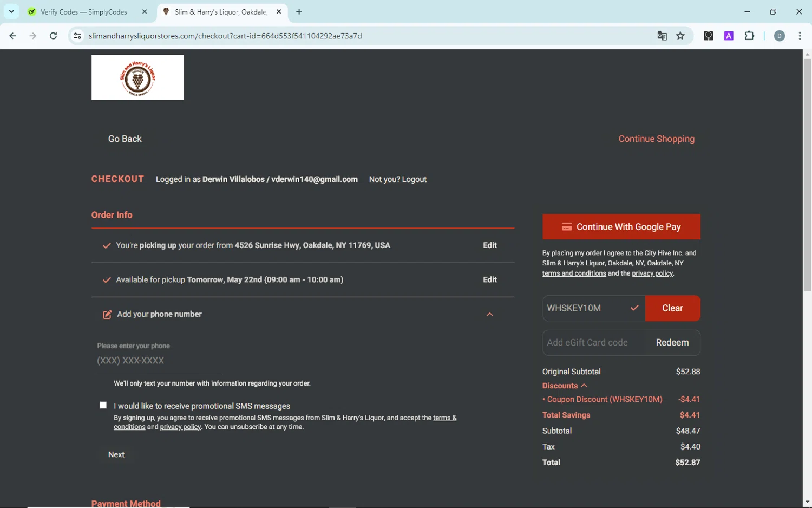Redeem the eGift card
The image size is (812, 508).
672,343
